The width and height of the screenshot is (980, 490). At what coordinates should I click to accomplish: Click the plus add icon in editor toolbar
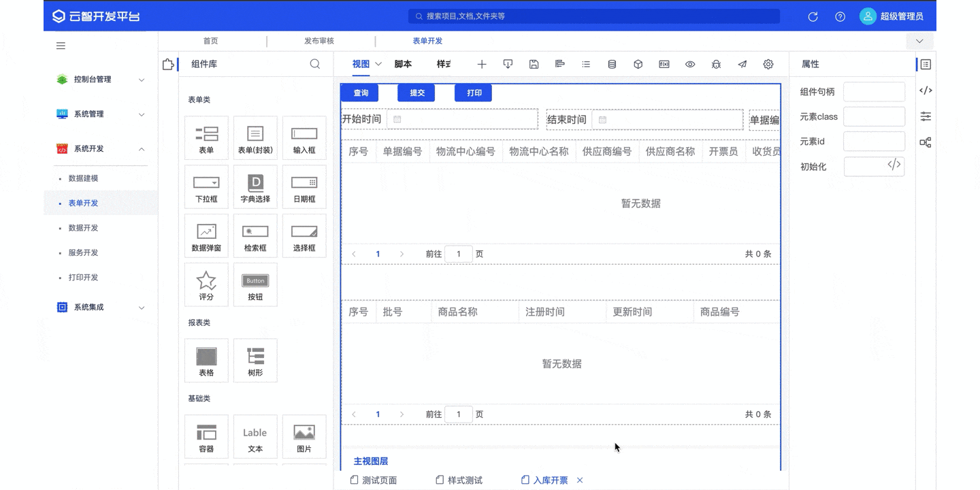(x=482, y=64)
